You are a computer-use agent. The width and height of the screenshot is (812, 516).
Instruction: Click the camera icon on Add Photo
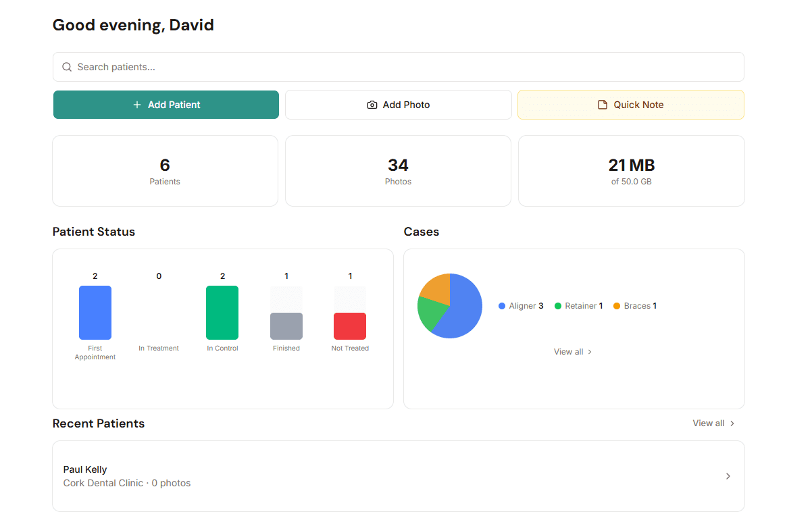tap(372, 105)
